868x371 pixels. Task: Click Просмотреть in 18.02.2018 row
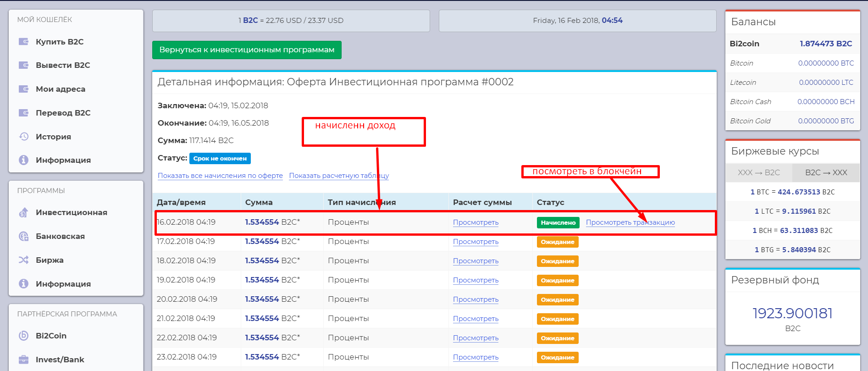pos(475,261)
